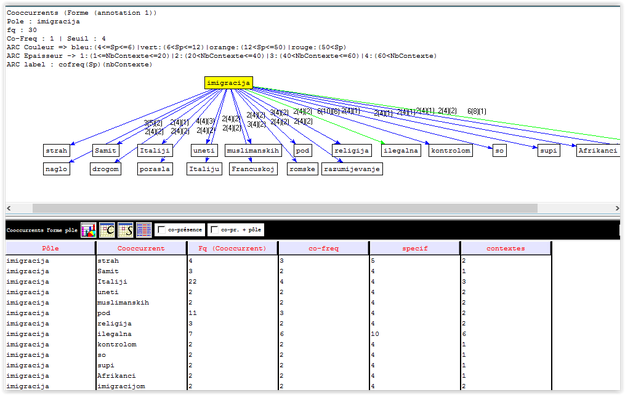Click the horizontal scrollbar left arrow
Image resolution: width=625 pixels, height=395 pixels.
tap(9, 208)
